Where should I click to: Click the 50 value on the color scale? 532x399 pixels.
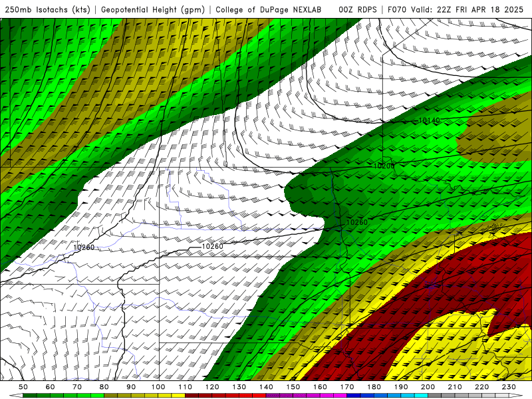pos(23,387)
